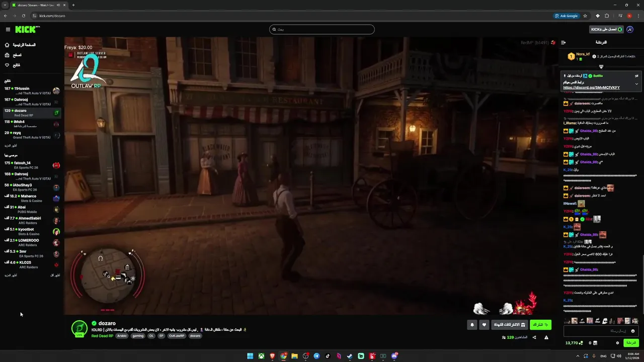Click the pin icon on the pinned message
The height and width of the screenshot is (362, 644).
[565, 76]
